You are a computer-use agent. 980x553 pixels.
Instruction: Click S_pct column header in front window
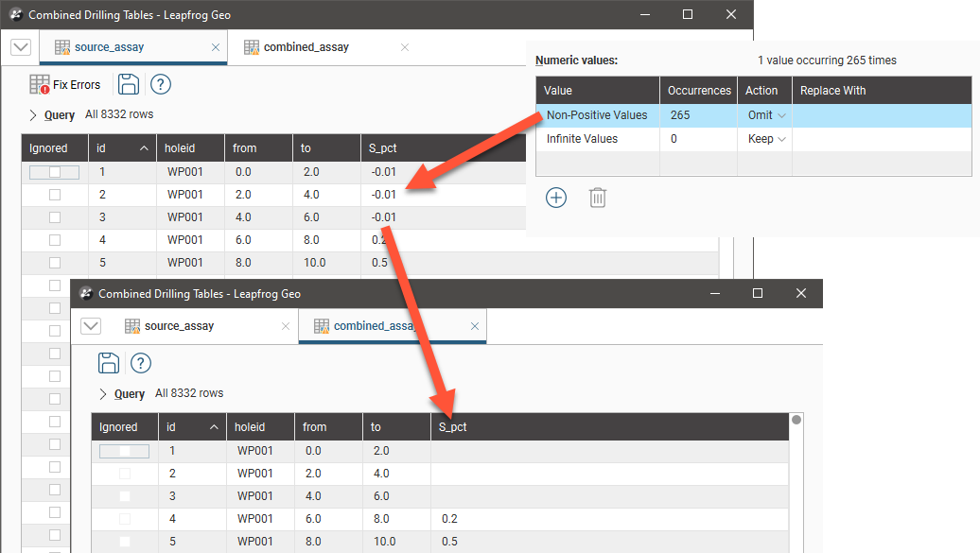point(609,426)
